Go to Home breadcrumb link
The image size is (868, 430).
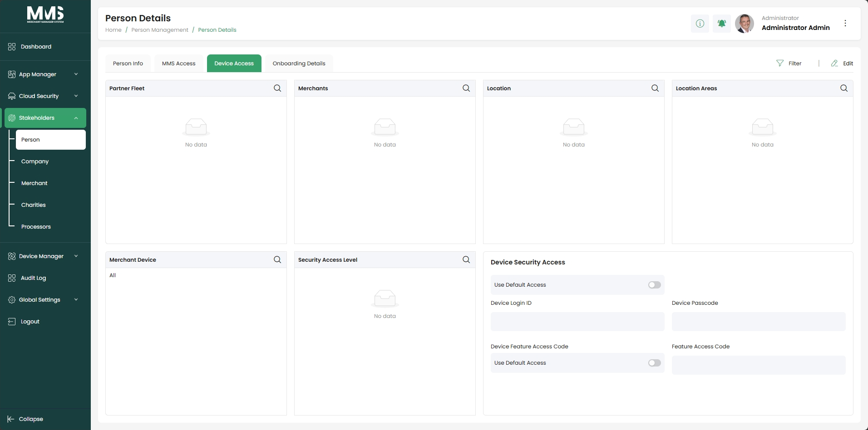[113, 30]
